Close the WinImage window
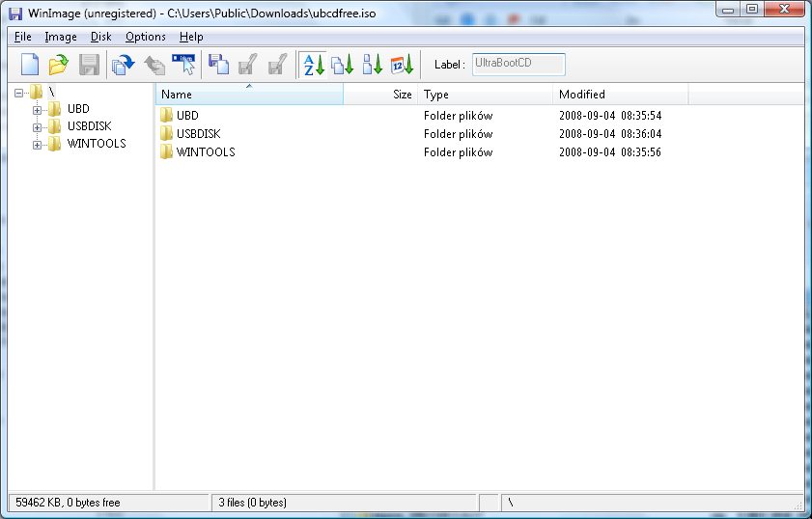Image resolution: width=812 pixels, height=519 pixels. pos(785,10)
